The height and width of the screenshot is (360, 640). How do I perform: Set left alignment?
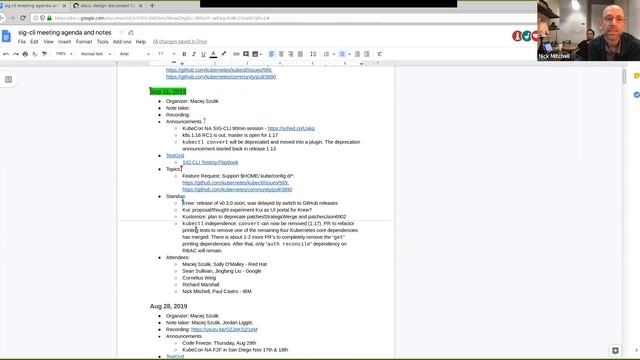tap(271, 54)
